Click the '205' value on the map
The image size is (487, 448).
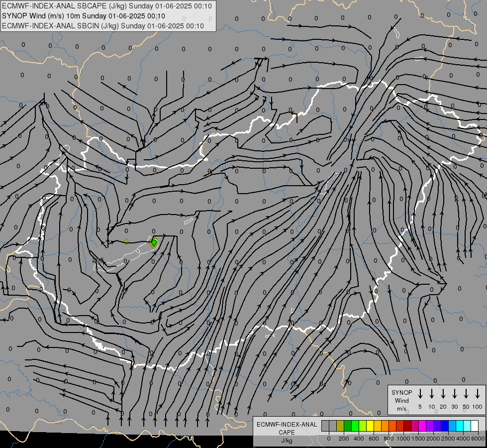(98, 260)
